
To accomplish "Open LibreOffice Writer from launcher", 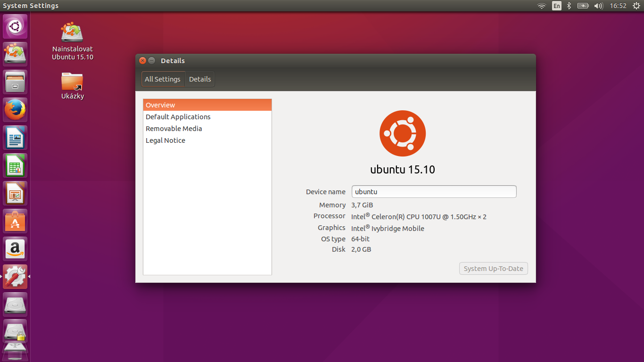I will [16, 138].
